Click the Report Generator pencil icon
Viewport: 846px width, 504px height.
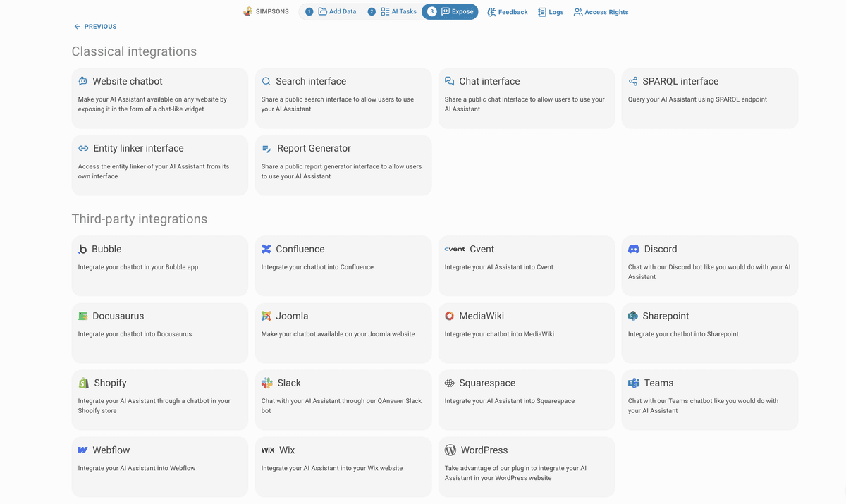[266, 149]
